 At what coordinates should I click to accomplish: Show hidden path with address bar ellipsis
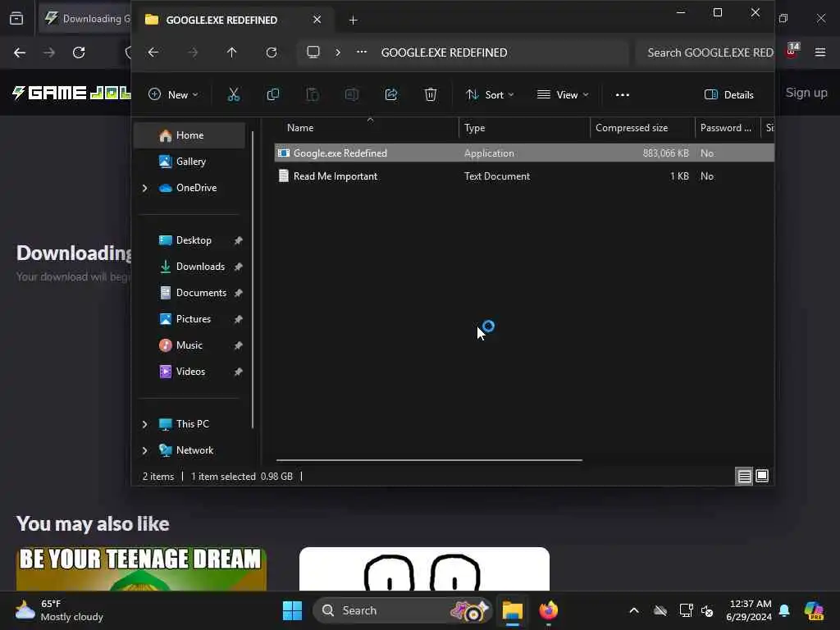(362, 52)
